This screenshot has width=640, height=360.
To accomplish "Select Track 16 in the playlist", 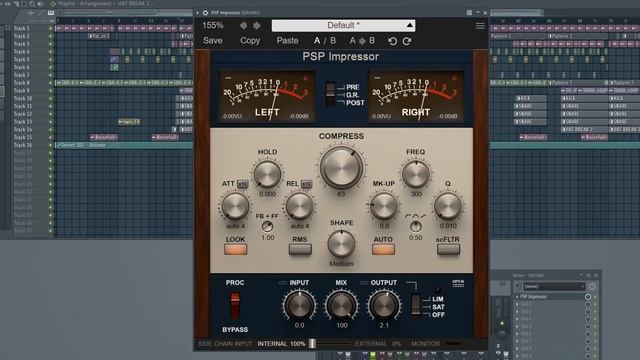I will tap(23, 145).
